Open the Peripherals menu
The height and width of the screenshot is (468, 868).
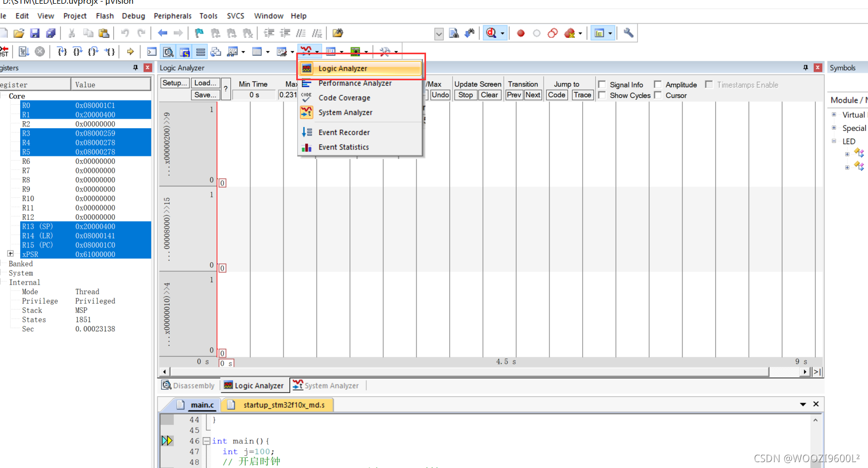tap(172, 16)
